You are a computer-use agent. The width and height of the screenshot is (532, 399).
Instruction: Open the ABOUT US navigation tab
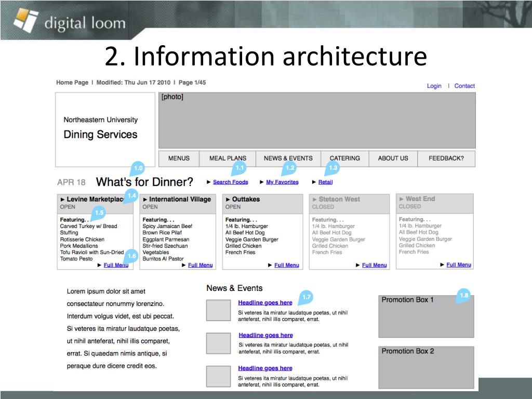click(x=393, y=158)
